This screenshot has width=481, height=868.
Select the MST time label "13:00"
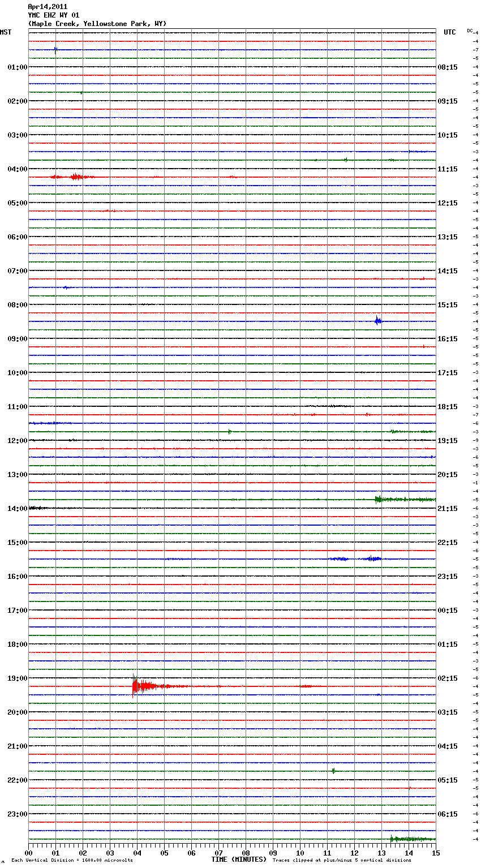pos(18,475)
